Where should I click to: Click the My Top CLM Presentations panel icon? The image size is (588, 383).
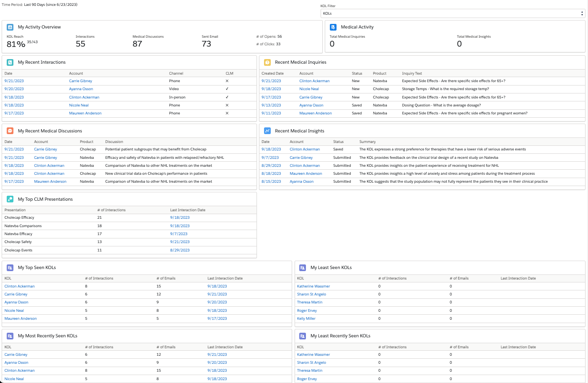pyautogui.click(x=9, y=199)
